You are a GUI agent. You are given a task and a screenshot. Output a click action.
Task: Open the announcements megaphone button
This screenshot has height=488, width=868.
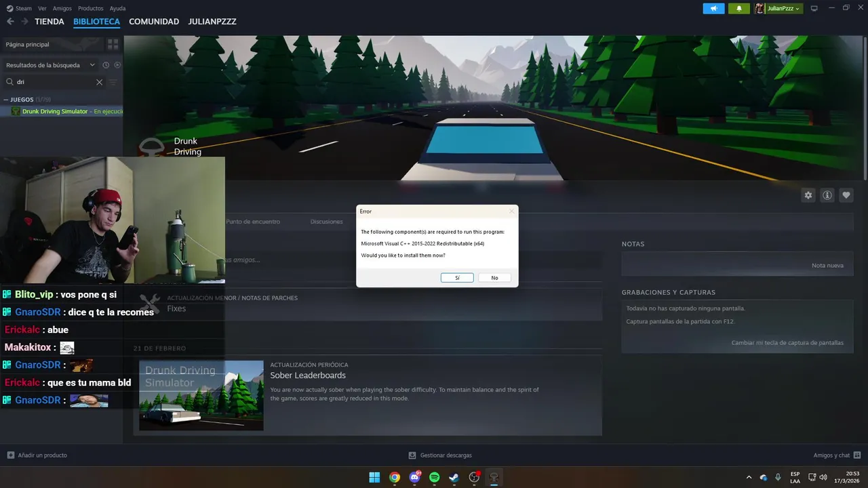coord(713,8)
